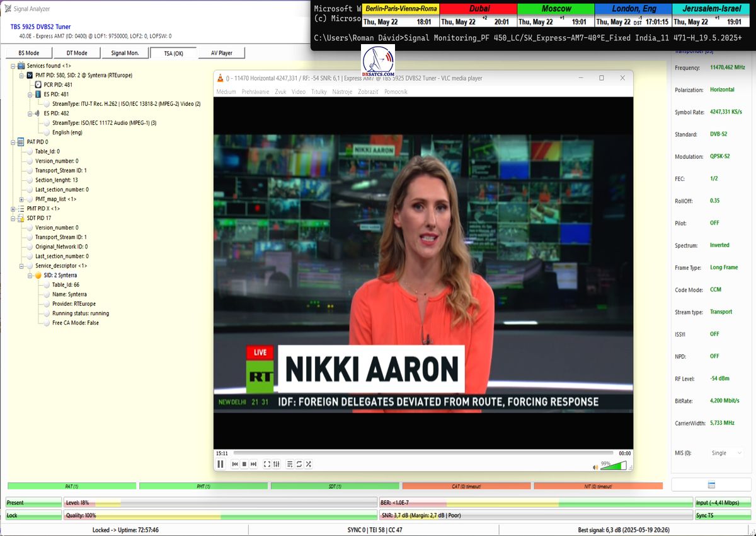Toggle fullscreen video in VLC
The width and height of the screenshot is (756, 536).
point(267,464)
